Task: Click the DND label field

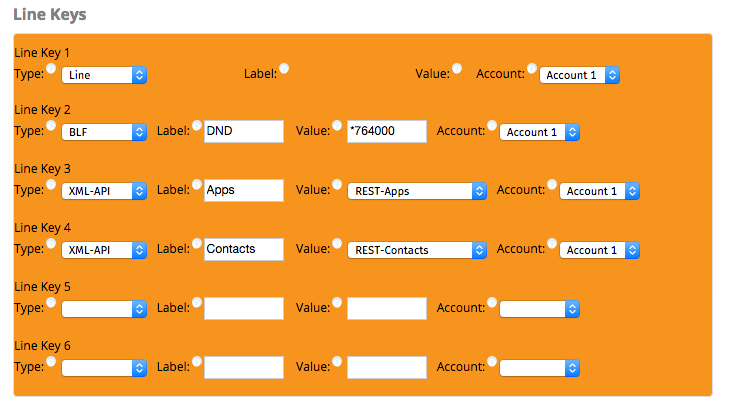Action: click(244, 132)
